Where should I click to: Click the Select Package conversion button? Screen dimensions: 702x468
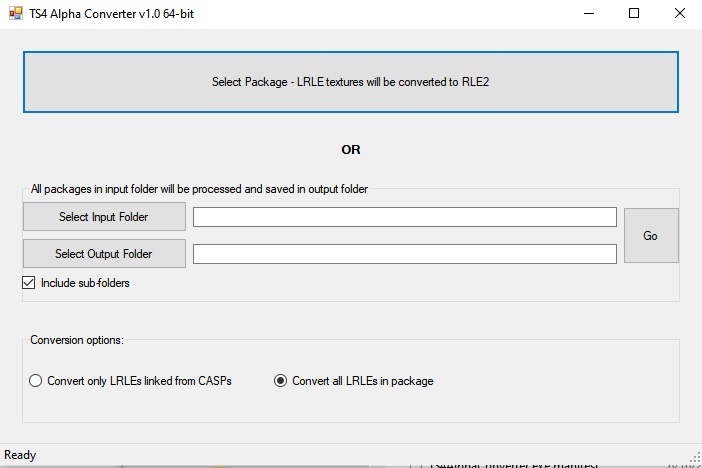pos(351,82)
